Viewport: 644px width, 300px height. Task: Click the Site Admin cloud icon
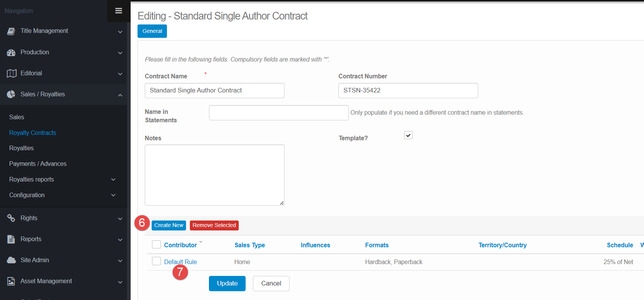click(11, 260)
